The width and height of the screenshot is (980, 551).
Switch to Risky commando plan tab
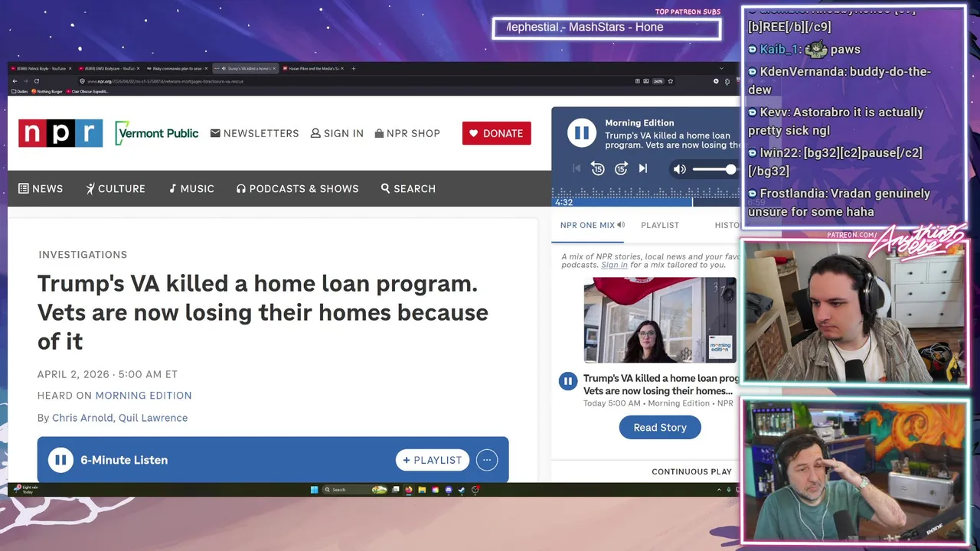(x=177, y=68)
